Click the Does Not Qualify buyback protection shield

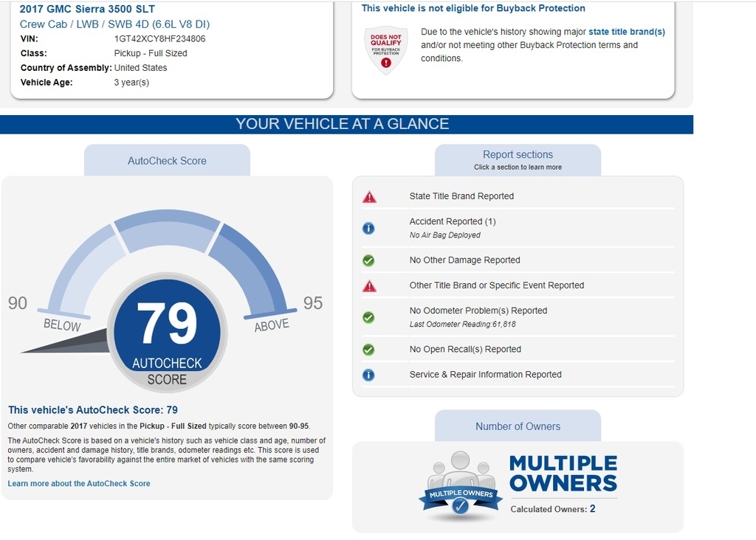pos(385,49)
